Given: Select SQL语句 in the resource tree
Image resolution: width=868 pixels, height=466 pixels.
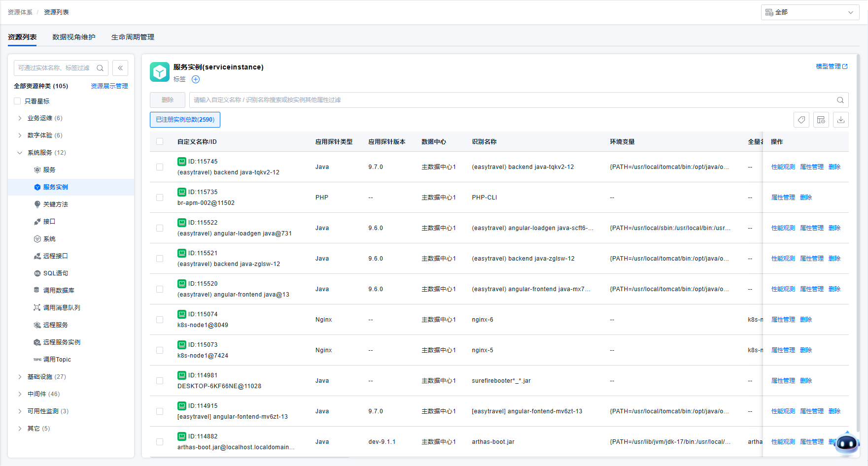Looking at the screenshot, I should point(55,273).
